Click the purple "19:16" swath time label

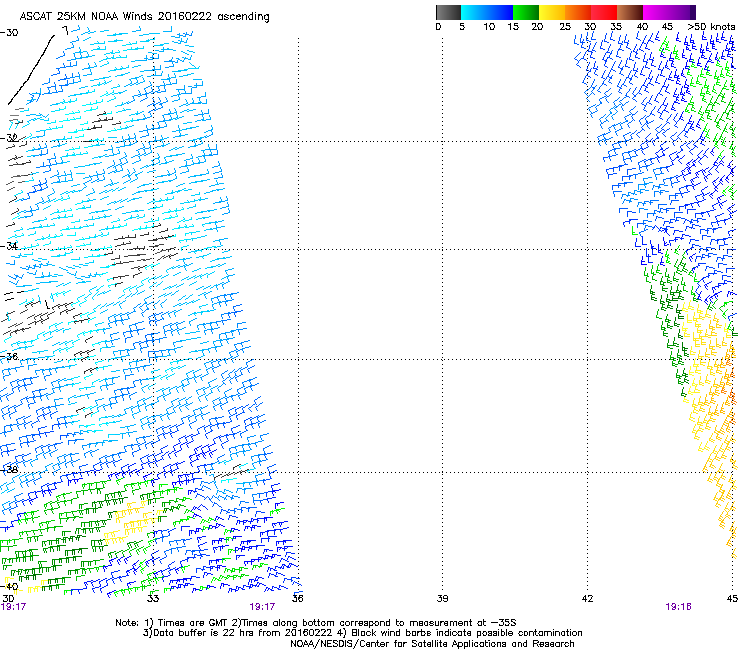[678, 607]
